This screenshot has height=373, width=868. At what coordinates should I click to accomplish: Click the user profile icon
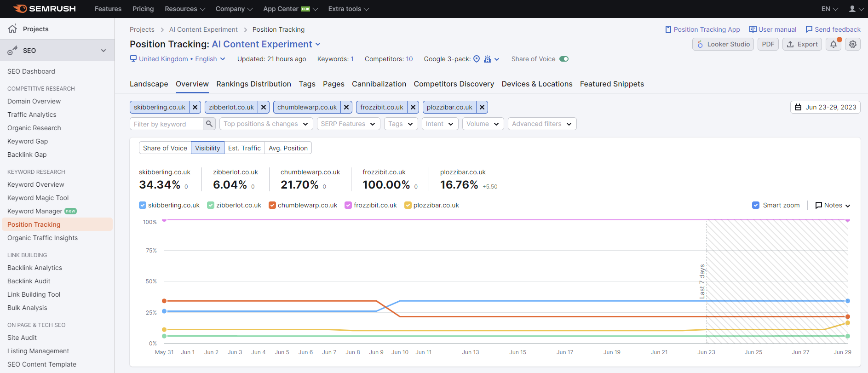point(852,9)
